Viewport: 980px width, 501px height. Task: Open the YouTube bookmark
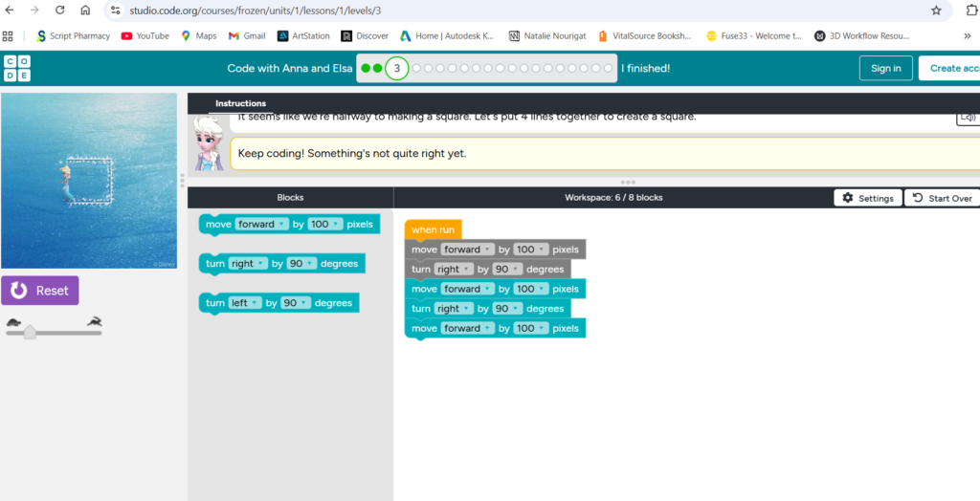[x=145, y=35]
